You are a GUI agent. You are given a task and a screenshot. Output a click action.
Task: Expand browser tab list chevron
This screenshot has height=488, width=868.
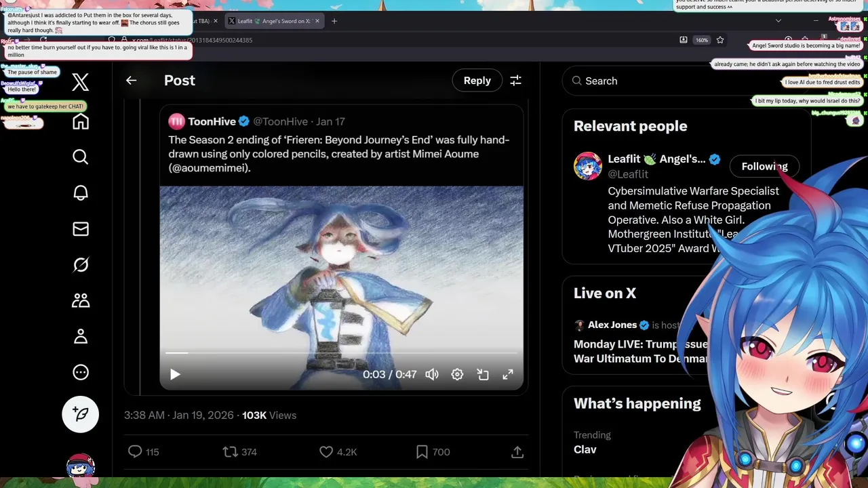(x=778, y=21)
